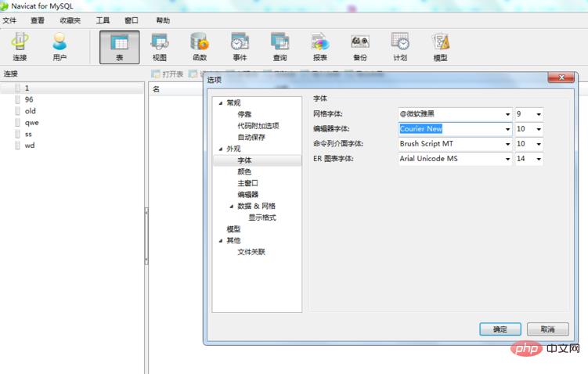Select 代码附加选项 in the options tree
The width and height of the screenshot is (588, 374).
click(258, 126)
